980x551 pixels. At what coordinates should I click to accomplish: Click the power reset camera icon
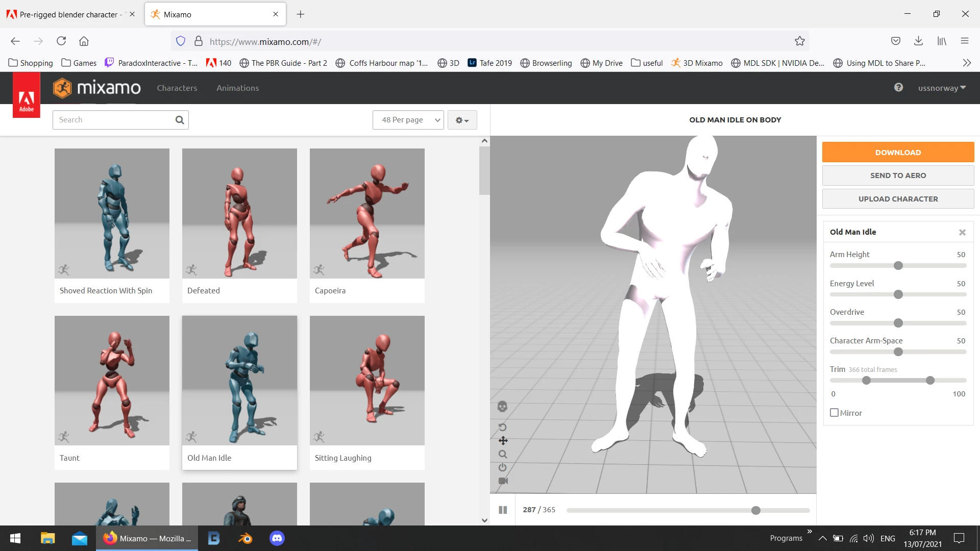[503, 467]
